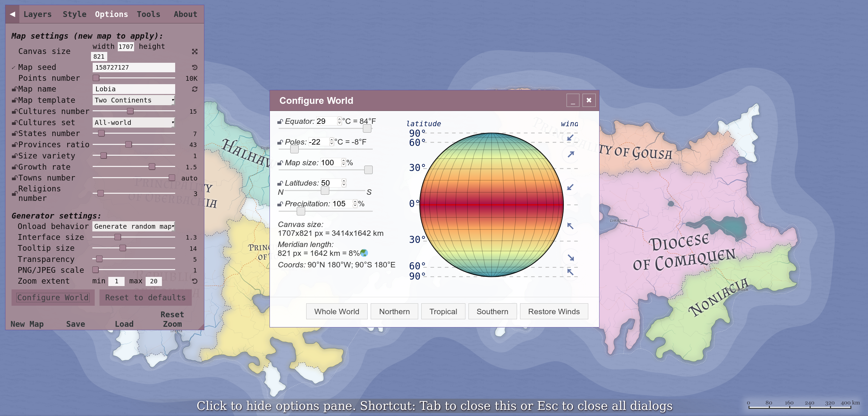Viewport: 868px width, 416px height.
Task: Click zoom extent restore default icon
Action: (195, 281)
